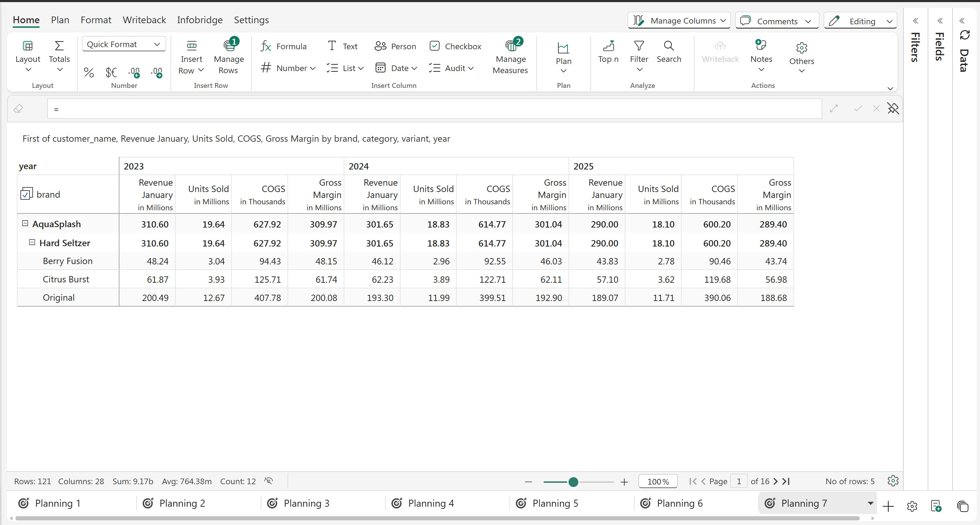
Task: Toggle the hidden-eye icon in status bar
Action: pos(268,481)
